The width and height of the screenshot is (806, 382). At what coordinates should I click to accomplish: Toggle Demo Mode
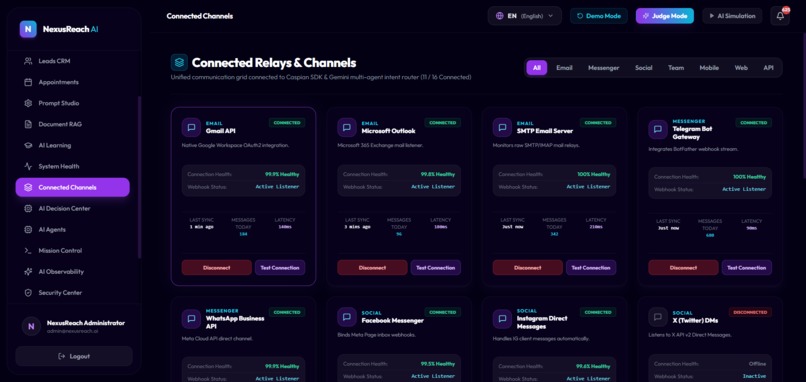point(598,16)
